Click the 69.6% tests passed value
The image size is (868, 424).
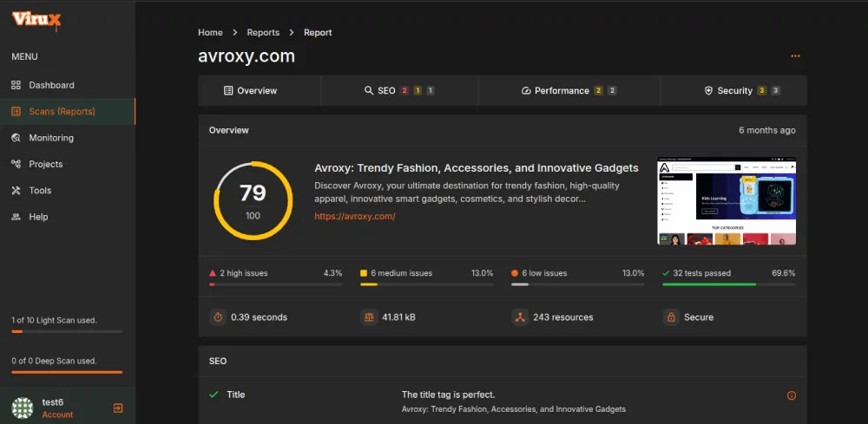point(784,273)
